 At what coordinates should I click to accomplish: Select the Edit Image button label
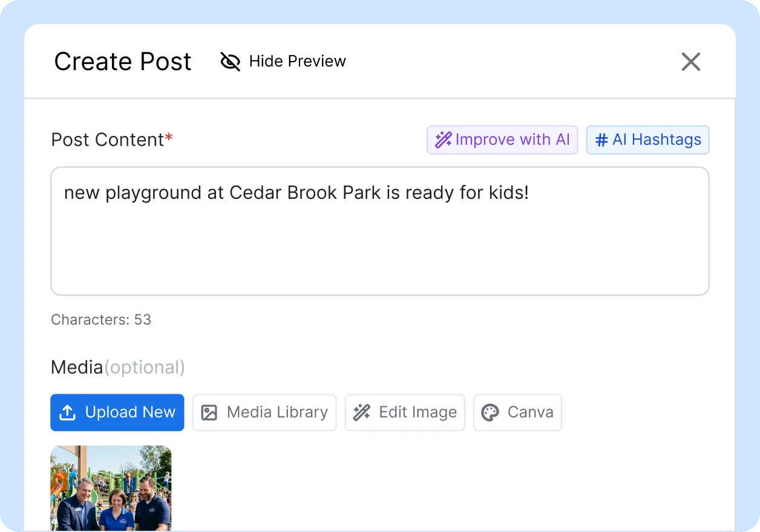click(418, 413)
